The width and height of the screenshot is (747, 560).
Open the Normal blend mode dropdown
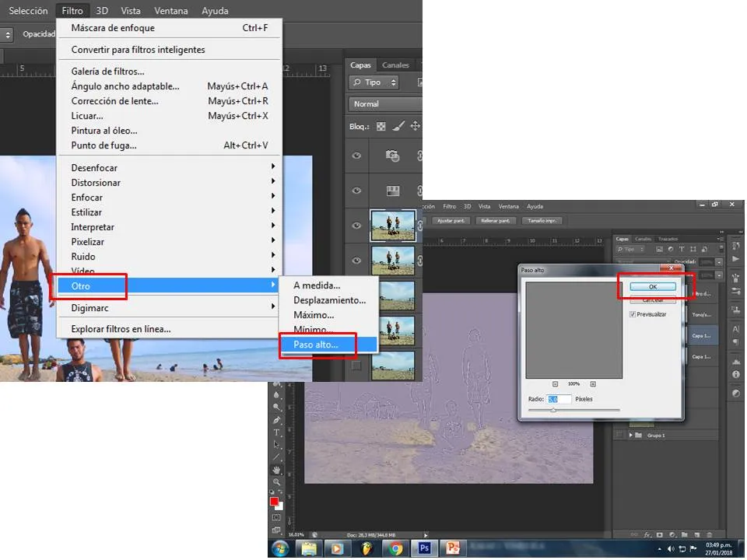pyautogui.click(x=385, y=103)
